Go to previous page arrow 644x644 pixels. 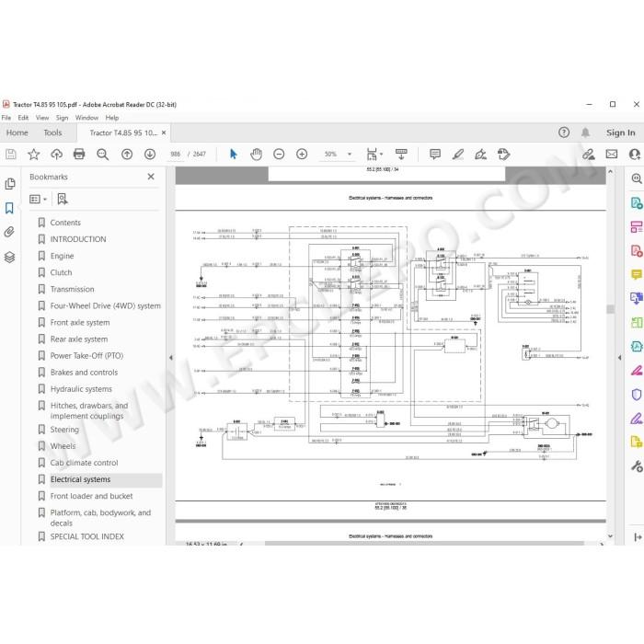pos(127,155)
